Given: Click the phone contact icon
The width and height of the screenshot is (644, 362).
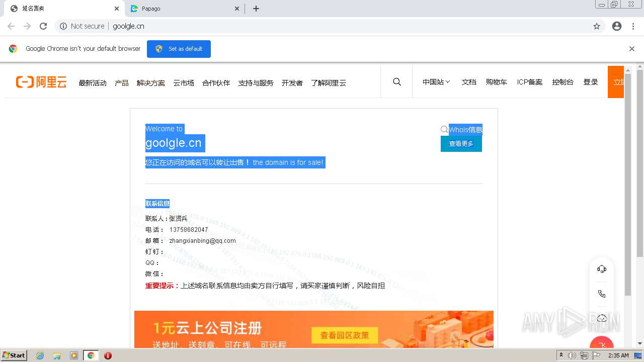Looking at the screenshot, I should tap(602, 294).
